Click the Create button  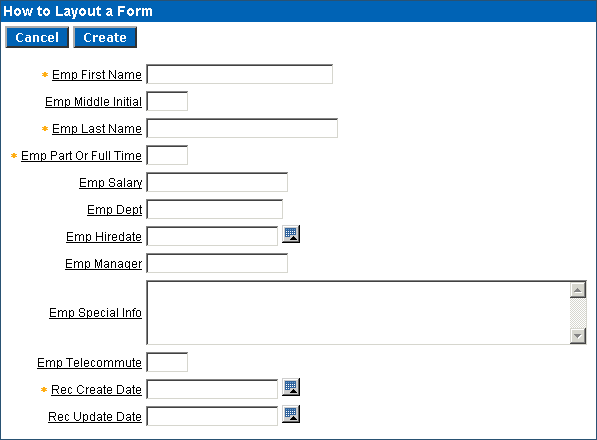click(105, 37)
